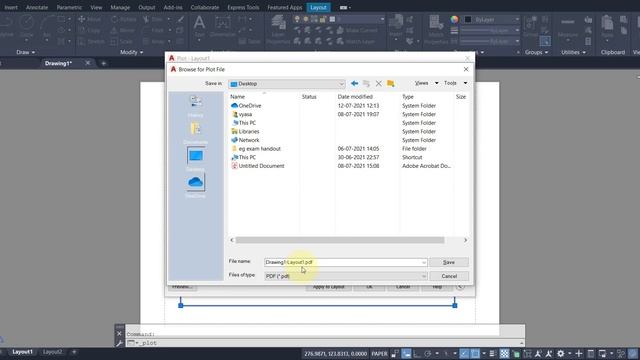Click the Up one level folder icon

click(367, 83)
